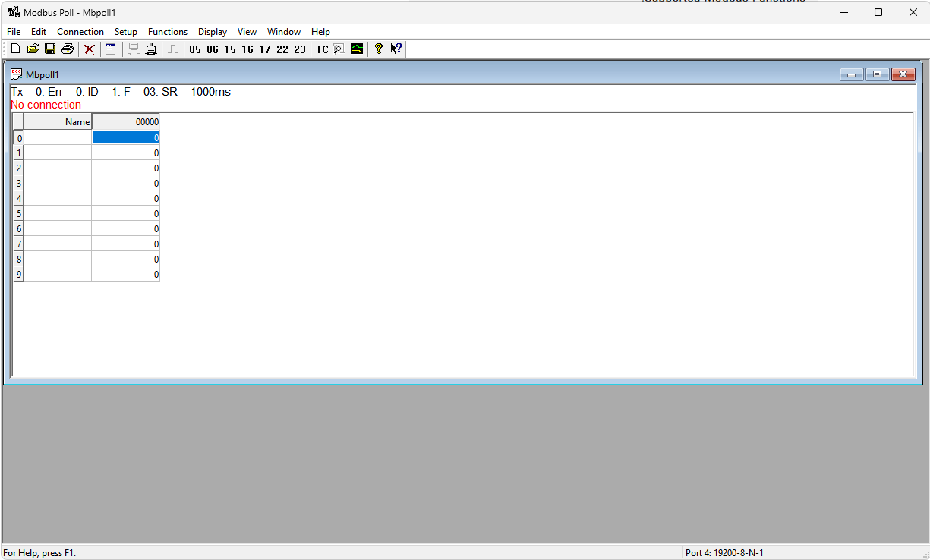Viewport: 930px width, 560px height.
Task: Click the Mbpoll1 document icon
Action: click(x=17, y=74)
